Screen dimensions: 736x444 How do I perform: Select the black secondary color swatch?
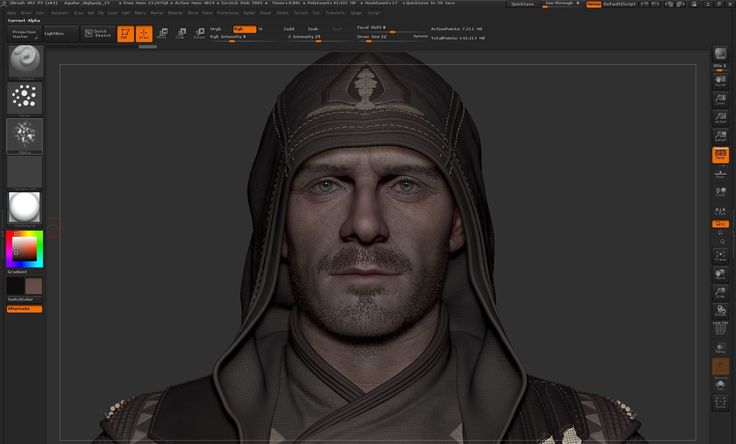coord(15,286)
